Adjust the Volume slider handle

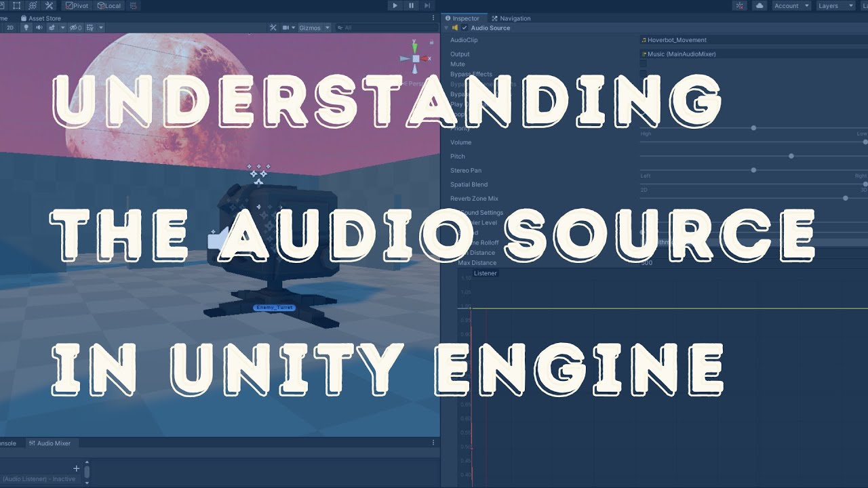pyautogui.click(x=865, y=142)
